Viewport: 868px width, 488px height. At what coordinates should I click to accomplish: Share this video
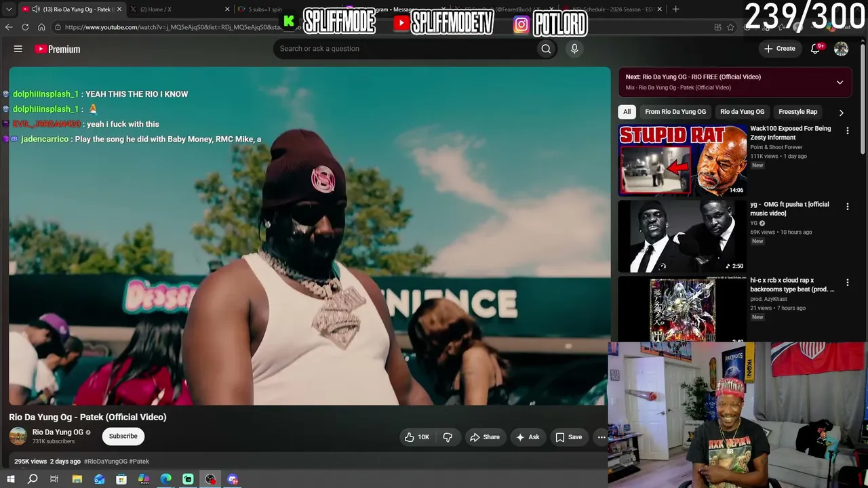pyautogui.click(x=485, y=437)
